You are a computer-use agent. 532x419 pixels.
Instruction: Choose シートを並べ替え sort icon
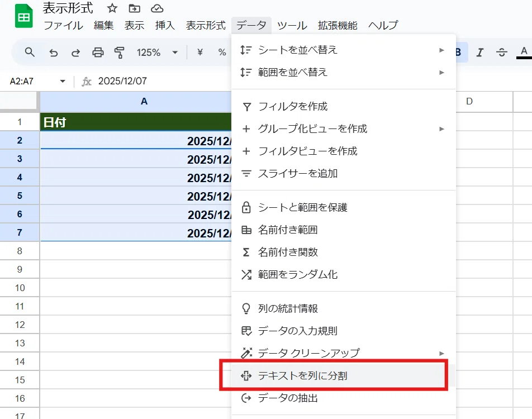(x=246, y=50)
